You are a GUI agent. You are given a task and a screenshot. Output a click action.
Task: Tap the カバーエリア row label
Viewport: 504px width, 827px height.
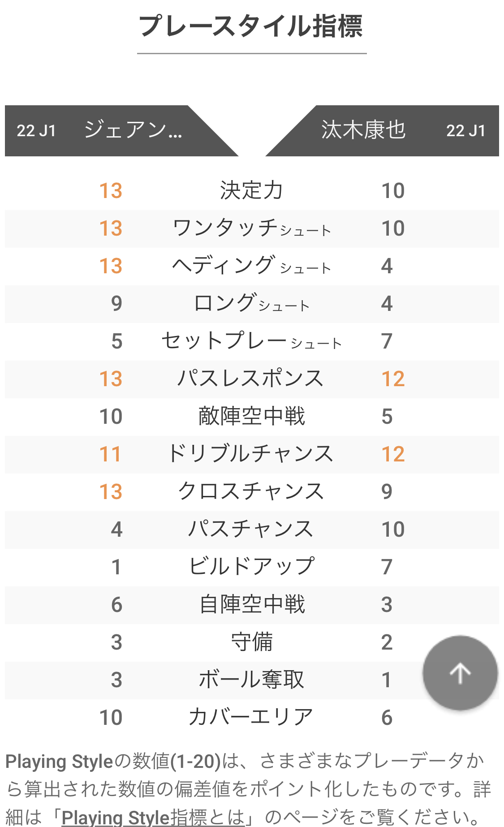251,718
